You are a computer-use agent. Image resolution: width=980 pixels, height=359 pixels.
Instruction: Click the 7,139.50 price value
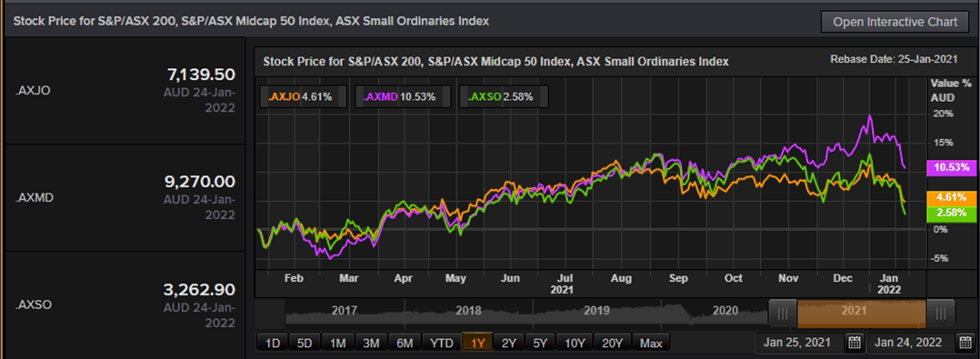[201, 75]
